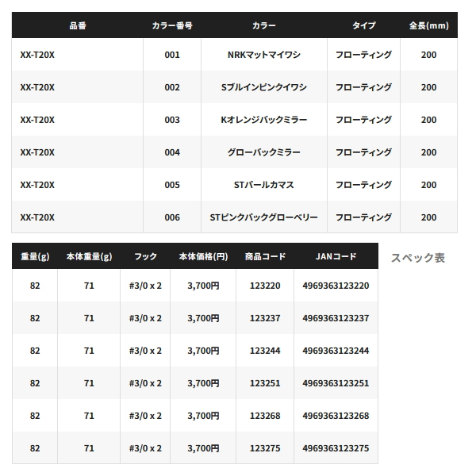Select product code 123268
The height and width of the screenshot is (476, 476).
click(x=265, y=415)
